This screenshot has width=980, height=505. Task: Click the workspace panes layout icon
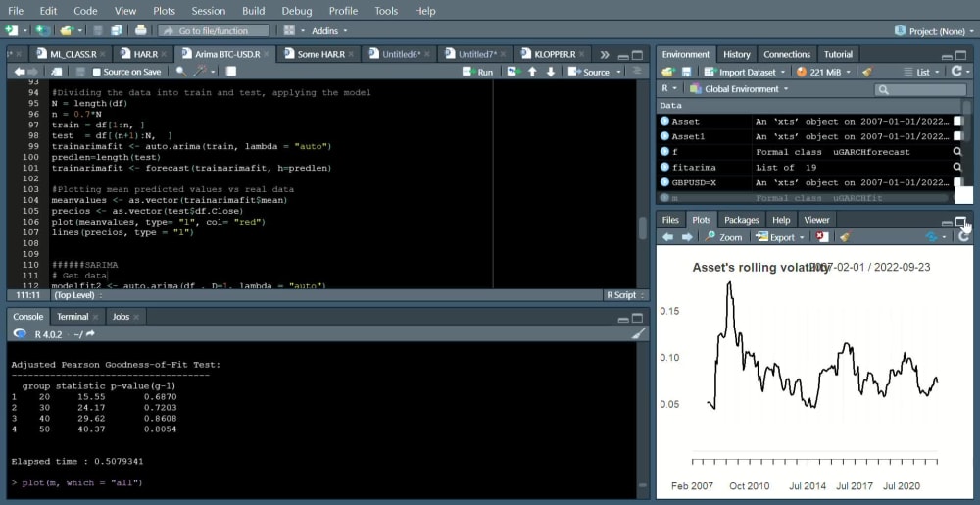(x=289, y=30)
